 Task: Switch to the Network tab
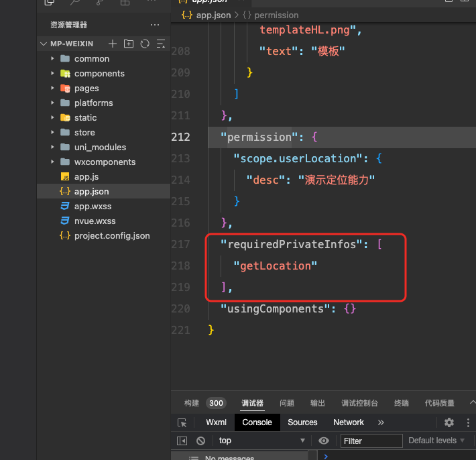pos(349,422)
